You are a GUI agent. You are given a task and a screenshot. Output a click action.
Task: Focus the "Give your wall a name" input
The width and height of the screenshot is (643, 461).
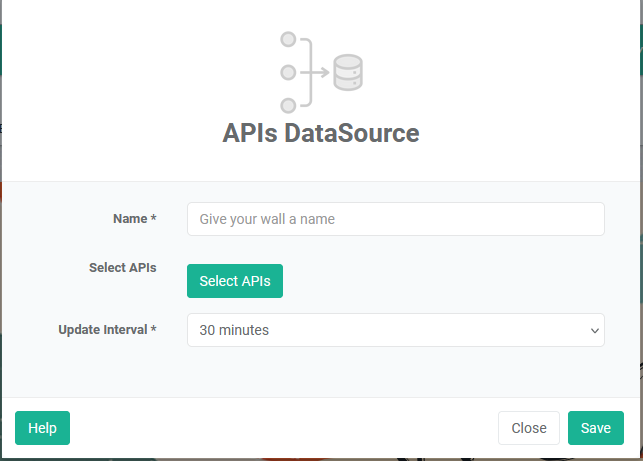395,219
